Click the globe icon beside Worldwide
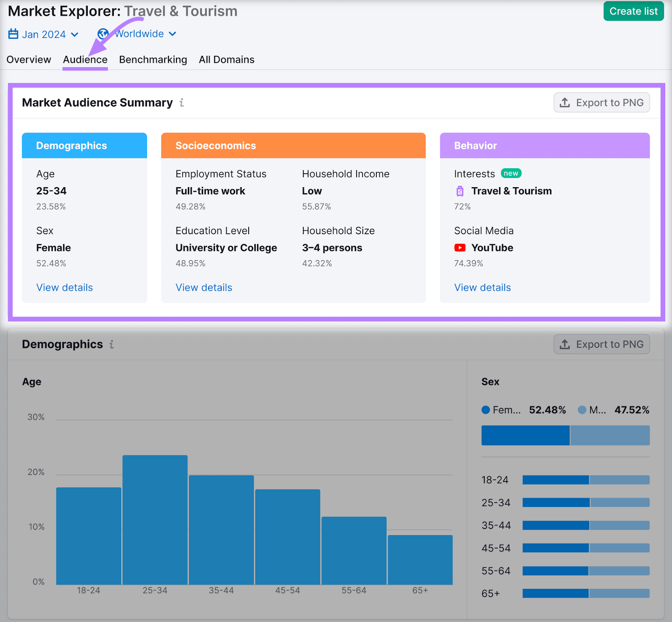Viewport: 672px width, 622px height. coord(103,34)
